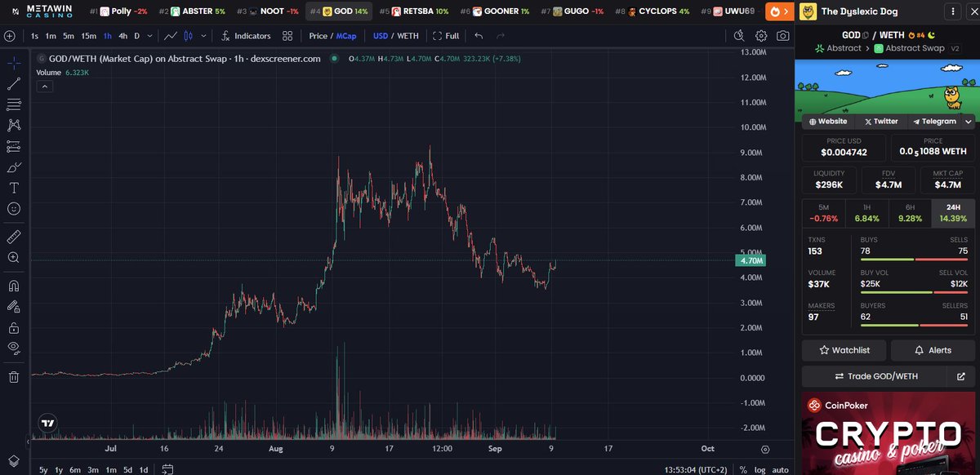Open the CoinPoker advertisement banner
The width and height of the screenshot is (980, 475).
tap(888, 433)
